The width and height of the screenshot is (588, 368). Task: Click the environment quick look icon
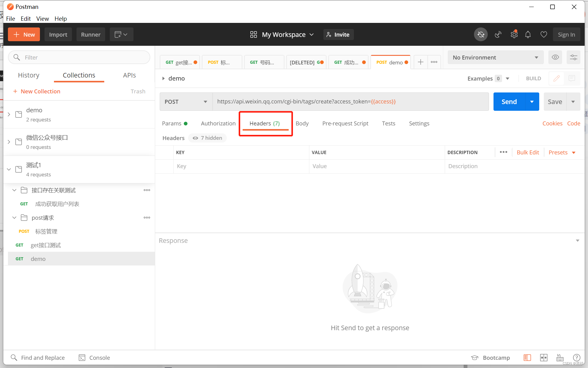555,57
